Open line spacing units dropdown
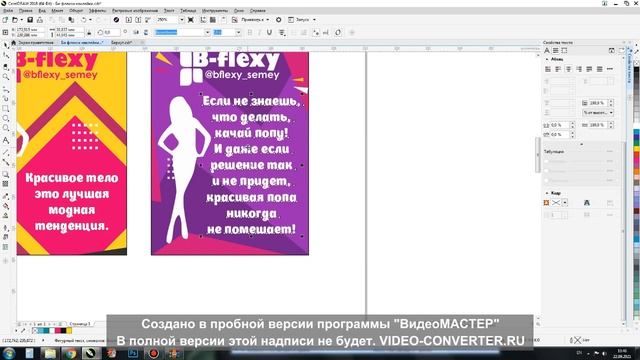This screenshot has width=640, height=360. coord(598,112)
